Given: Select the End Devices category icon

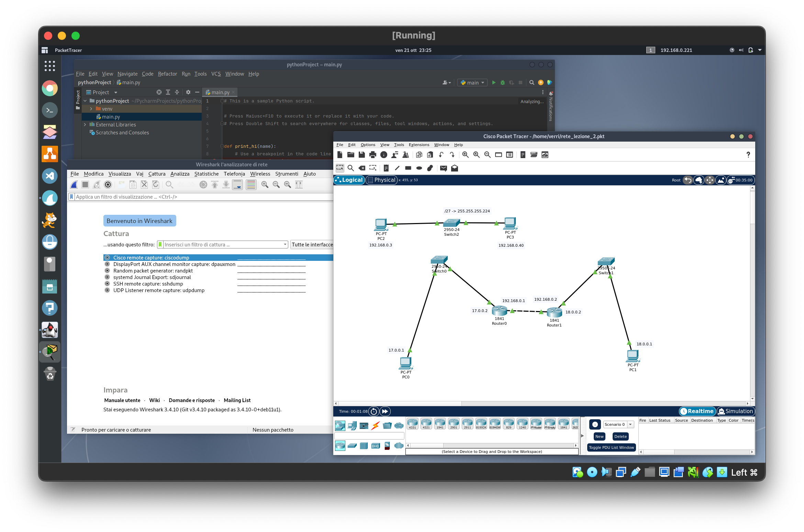Looking at the screenshot, I should (352, 426).
